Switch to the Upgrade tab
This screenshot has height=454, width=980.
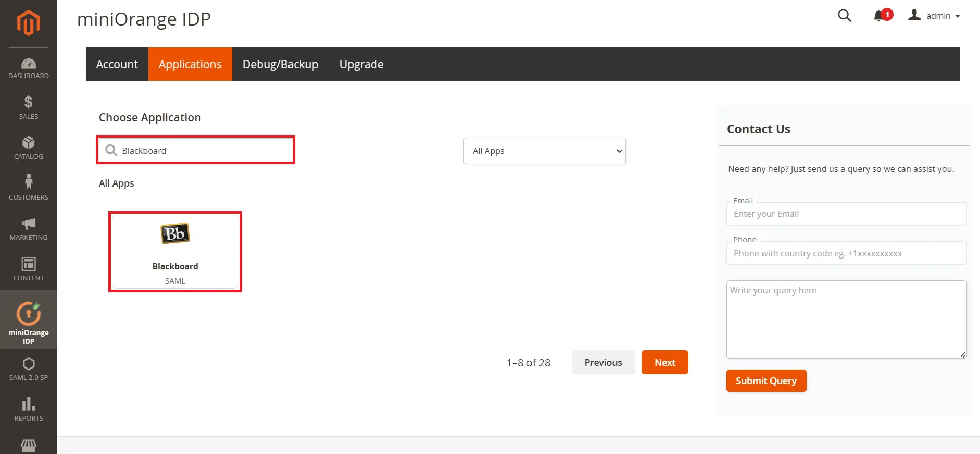361,64
